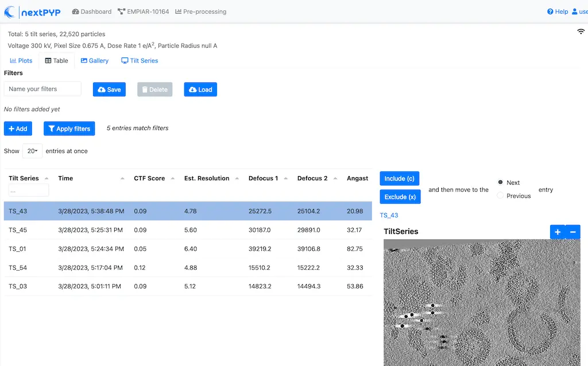
Task: Click the wifi connection status icon
Action: tap(581, 32)
